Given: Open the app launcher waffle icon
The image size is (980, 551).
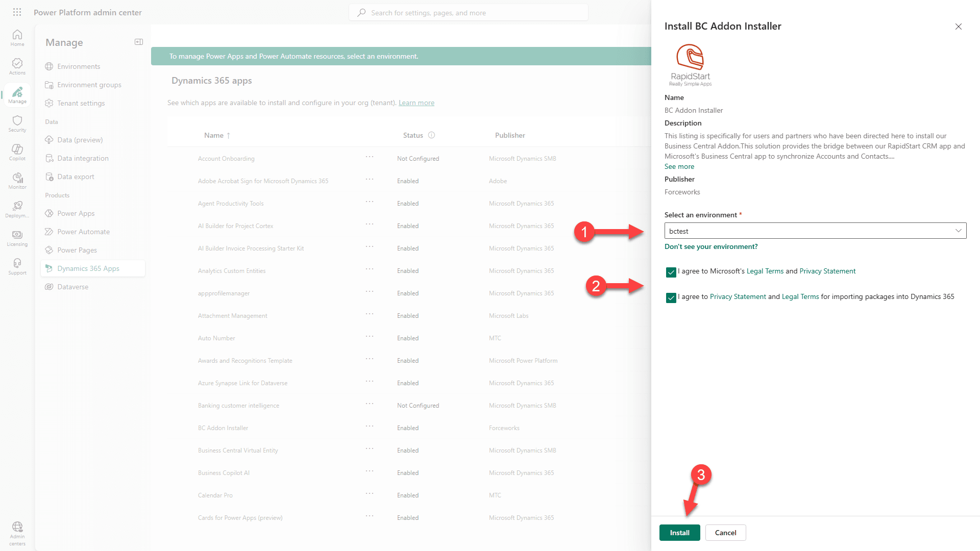Looking at the screenshot, I should click(x=17, y=12).
